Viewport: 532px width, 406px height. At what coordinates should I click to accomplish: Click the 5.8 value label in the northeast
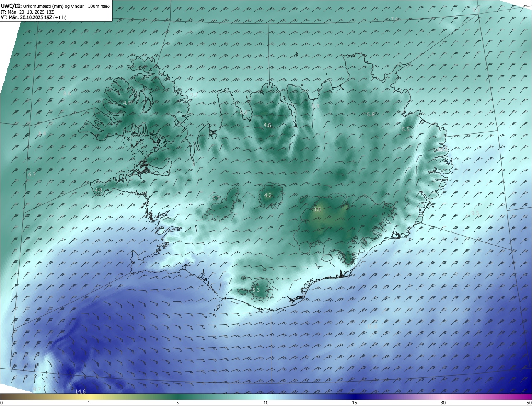(371, 114)
